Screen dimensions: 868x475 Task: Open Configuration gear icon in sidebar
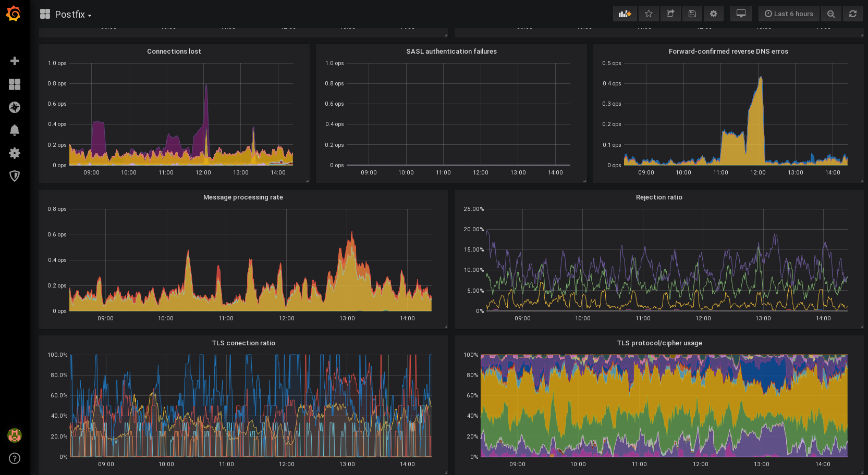(x=15, y=153)
